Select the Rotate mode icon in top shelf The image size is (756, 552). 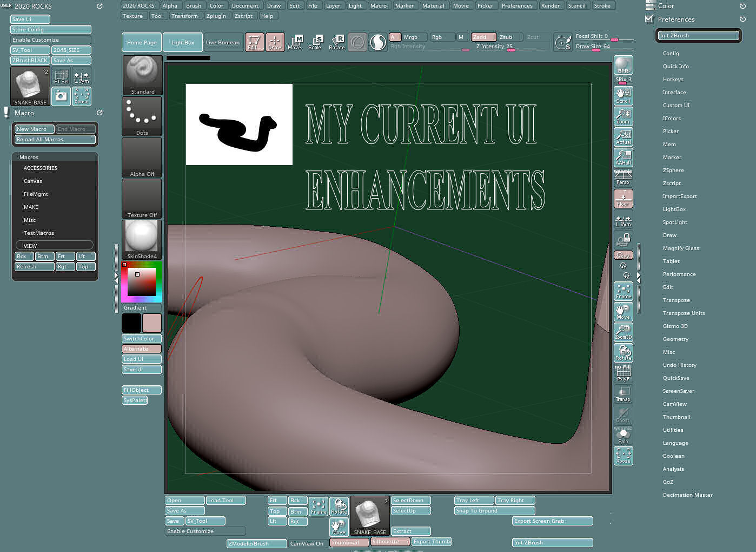coord(336,42)
